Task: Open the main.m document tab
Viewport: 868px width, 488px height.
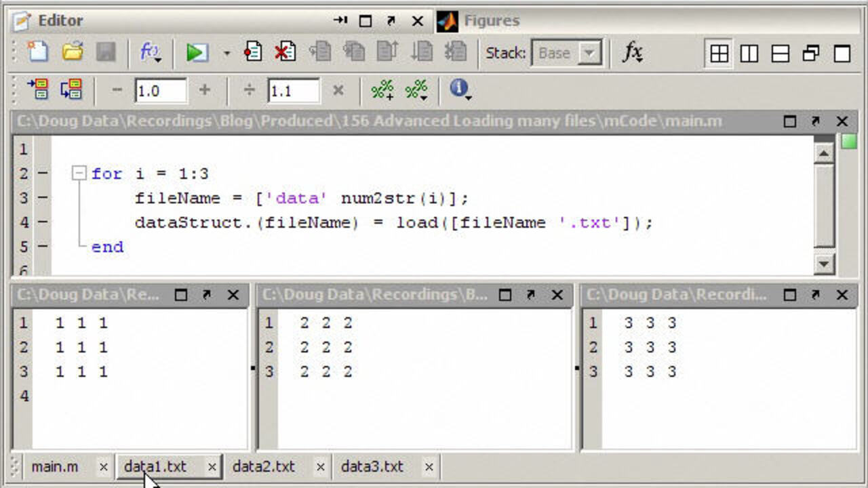Action: coord(55,466)
